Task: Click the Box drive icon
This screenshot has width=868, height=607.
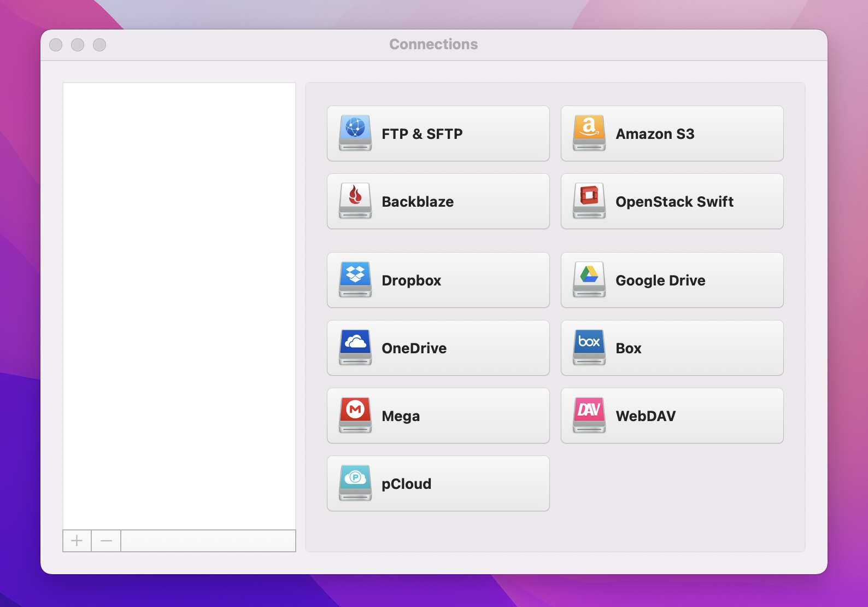Action: 589,347
